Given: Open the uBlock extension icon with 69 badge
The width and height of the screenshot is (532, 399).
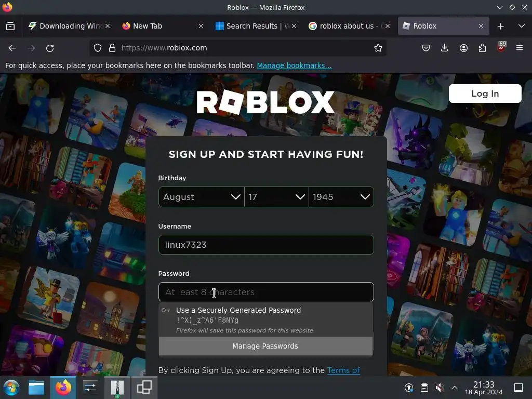Looking at the screenshot, I should point(501,47).
